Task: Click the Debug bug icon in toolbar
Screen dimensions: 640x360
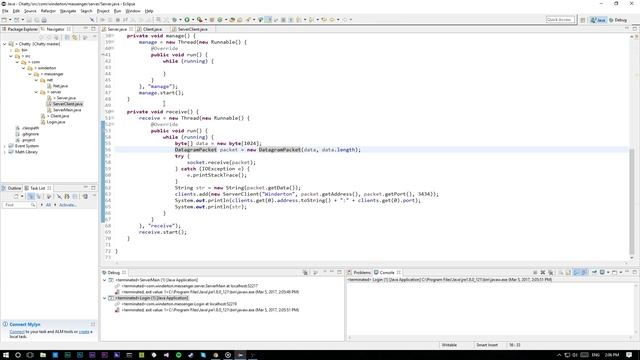Action: (174, 20)
